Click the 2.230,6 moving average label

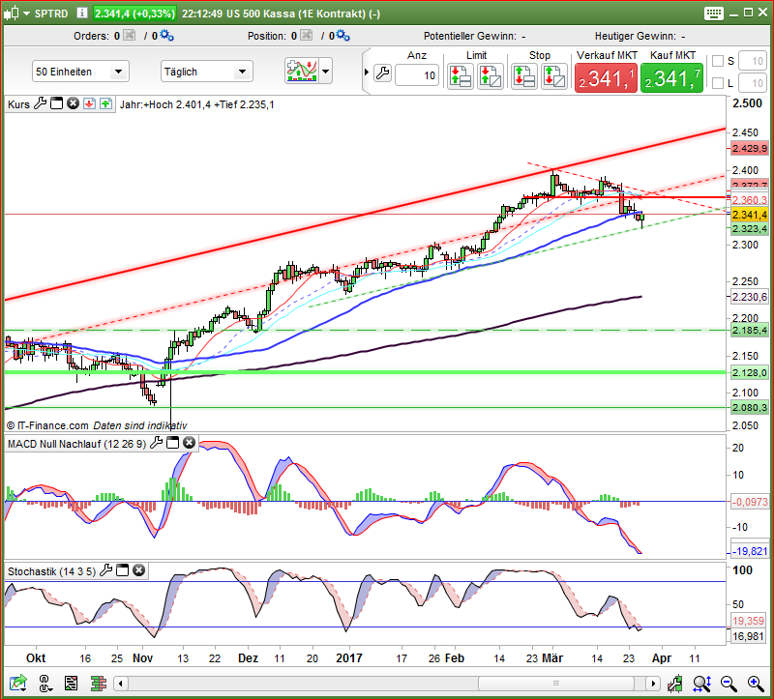tap(750, 297)
